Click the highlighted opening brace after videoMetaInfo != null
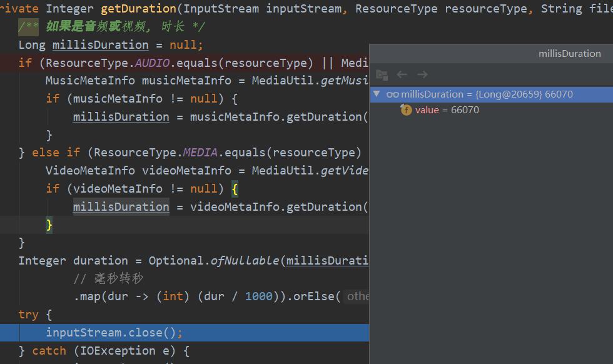 tap(235, 189)
